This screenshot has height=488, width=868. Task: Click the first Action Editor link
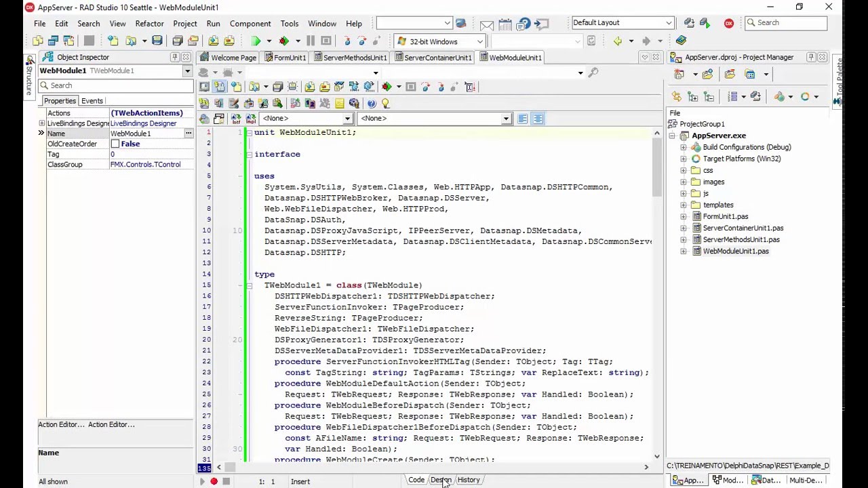coord(61,424)
